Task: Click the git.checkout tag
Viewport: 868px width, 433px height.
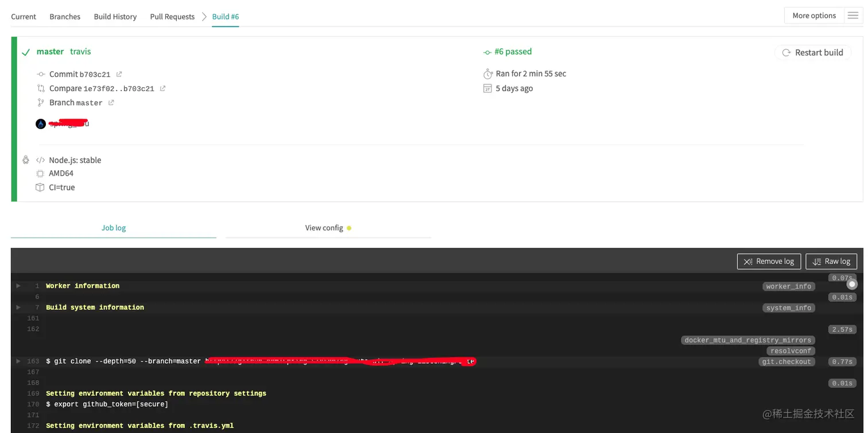Action: [x=786, y=362]
